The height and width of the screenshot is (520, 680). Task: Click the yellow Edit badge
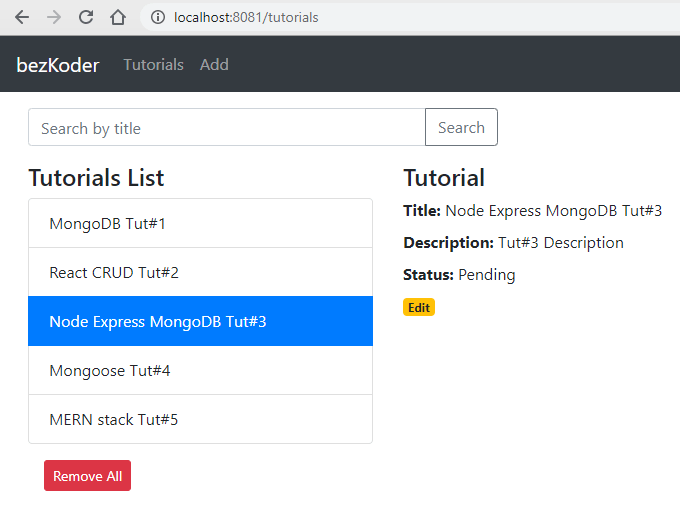(x=419, y=308)
